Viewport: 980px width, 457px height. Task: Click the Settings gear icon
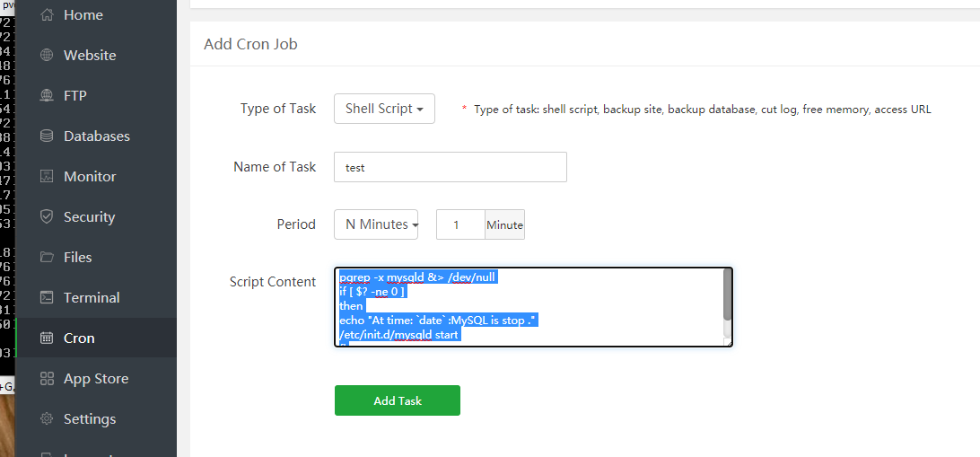47,419
